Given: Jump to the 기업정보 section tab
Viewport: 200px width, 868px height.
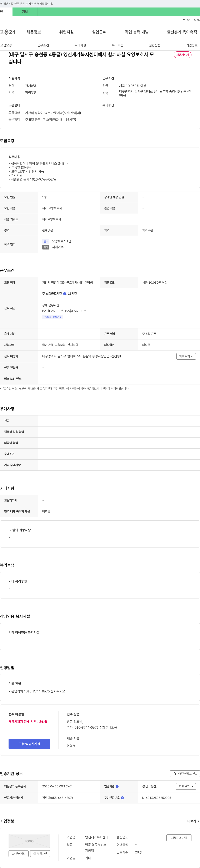Looking at the screenshot, I should coord(192,45).
